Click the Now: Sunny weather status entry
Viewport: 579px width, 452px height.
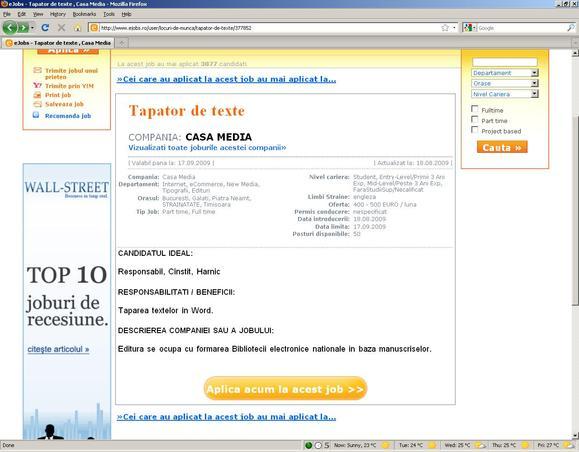[361, 445]
